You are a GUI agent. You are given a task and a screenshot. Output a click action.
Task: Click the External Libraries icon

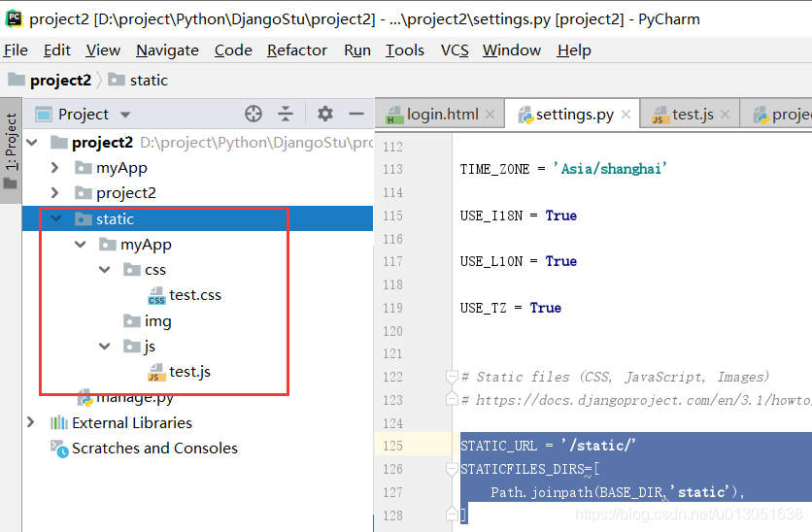(x=59, y=423)
